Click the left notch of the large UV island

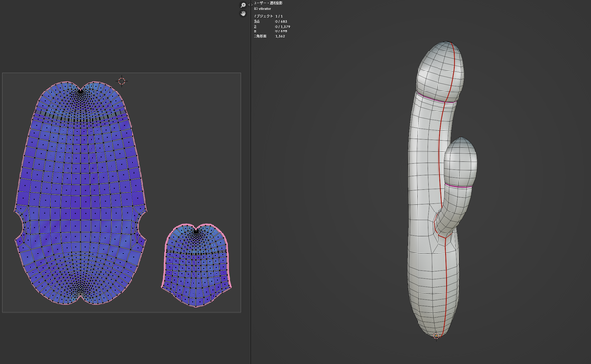(19, 226)
